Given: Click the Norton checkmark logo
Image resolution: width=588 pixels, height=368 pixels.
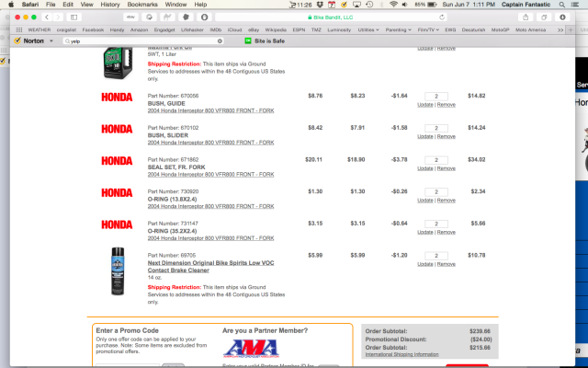Looking at the screenshot, I should pyautogui.click(x=17, y=40).
